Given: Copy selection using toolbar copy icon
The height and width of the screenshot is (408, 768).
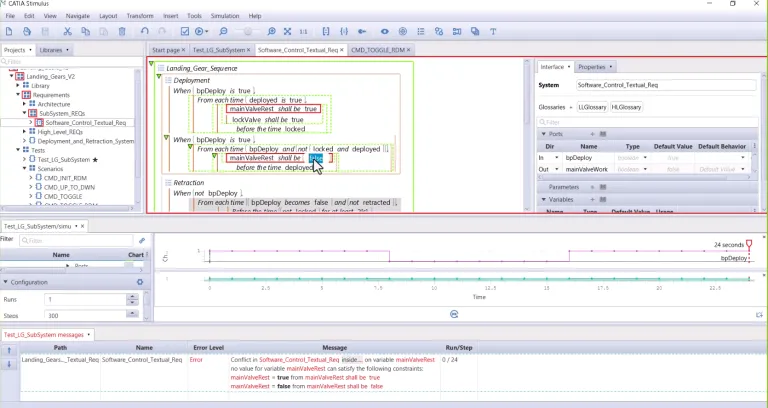Looking at the screenshot, I should [x=86, y=31].
